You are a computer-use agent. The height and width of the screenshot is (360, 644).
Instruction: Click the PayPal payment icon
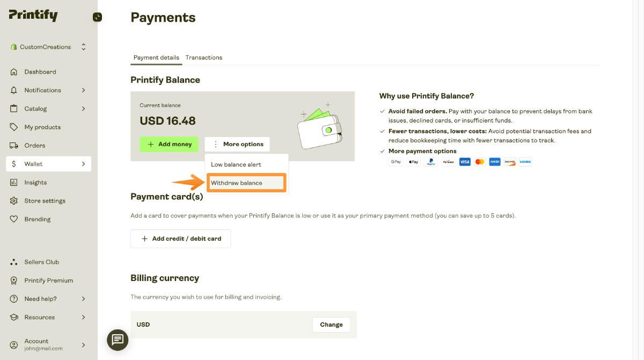(x=431, y=162)
